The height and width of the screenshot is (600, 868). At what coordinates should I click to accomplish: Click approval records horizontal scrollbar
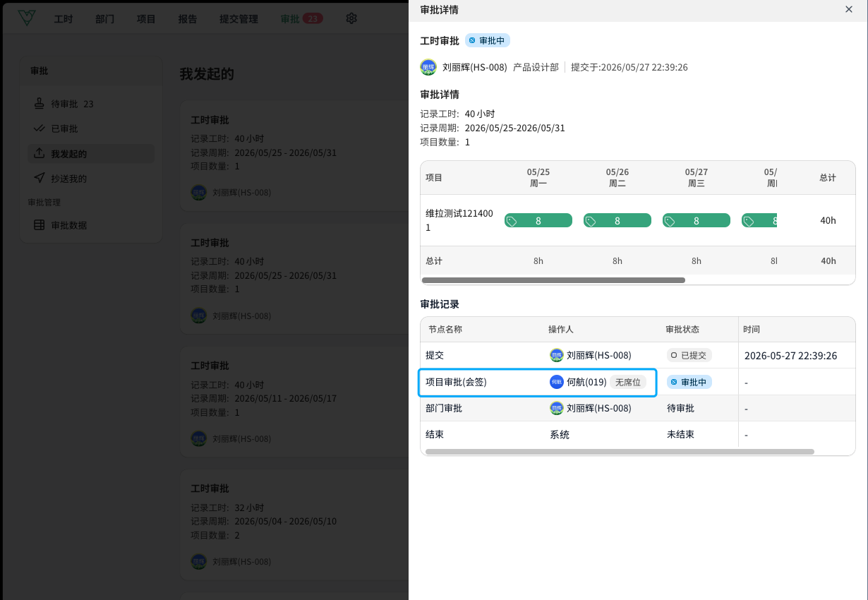tap(620, 452)
